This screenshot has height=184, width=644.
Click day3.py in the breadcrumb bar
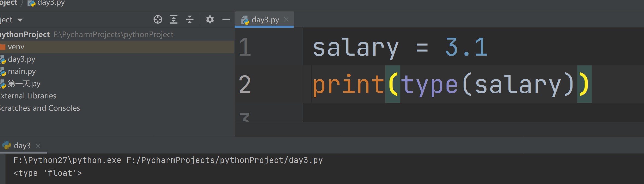click(51, 3)
